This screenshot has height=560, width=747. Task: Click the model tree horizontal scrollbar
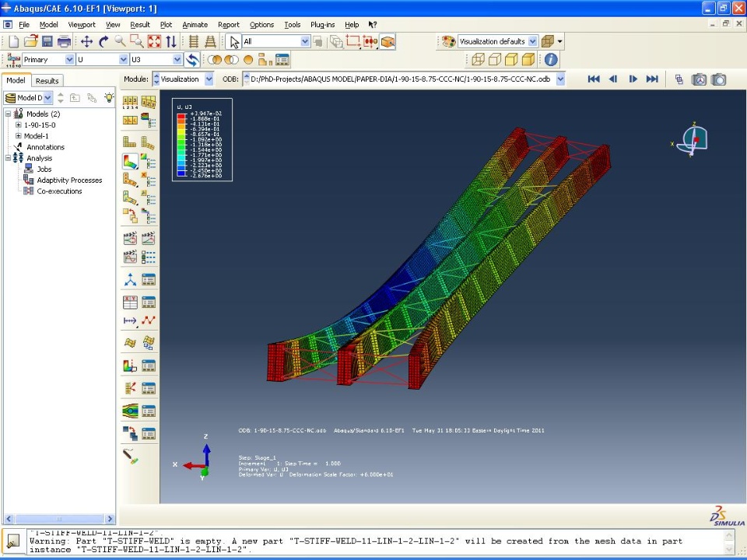pos(59,519)
